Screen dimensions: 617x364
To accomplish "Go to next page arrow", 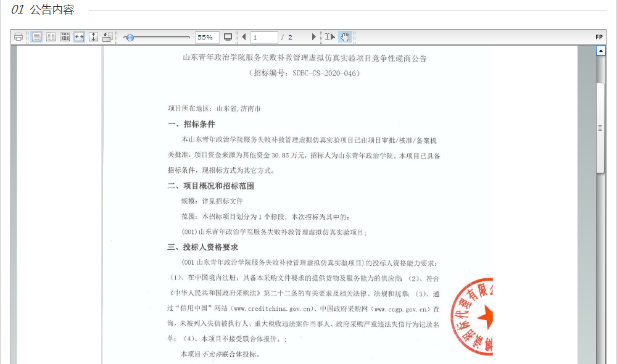I will [313, 37].
